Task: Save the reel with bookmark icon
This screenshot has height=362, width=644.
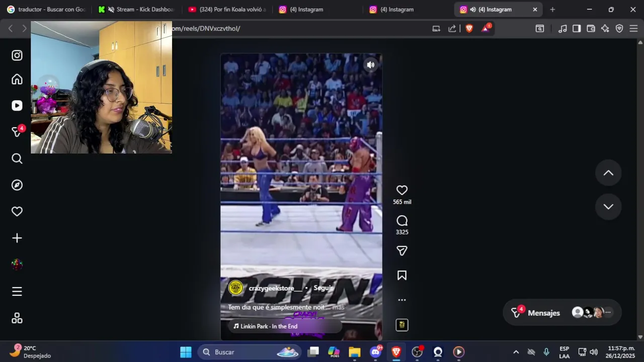Action: point(402,276)
